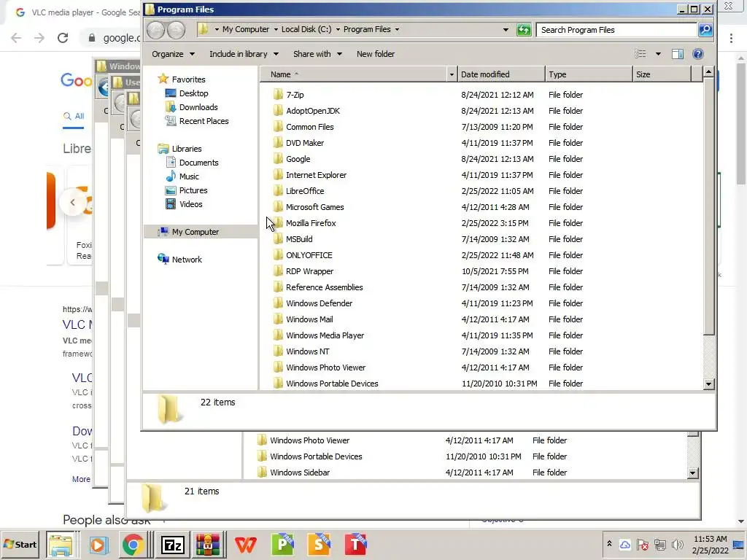The height and width of the screenshot is (560, 747).
Task: Select My Computer in navigation pane
Action: (x=195, y=232)
